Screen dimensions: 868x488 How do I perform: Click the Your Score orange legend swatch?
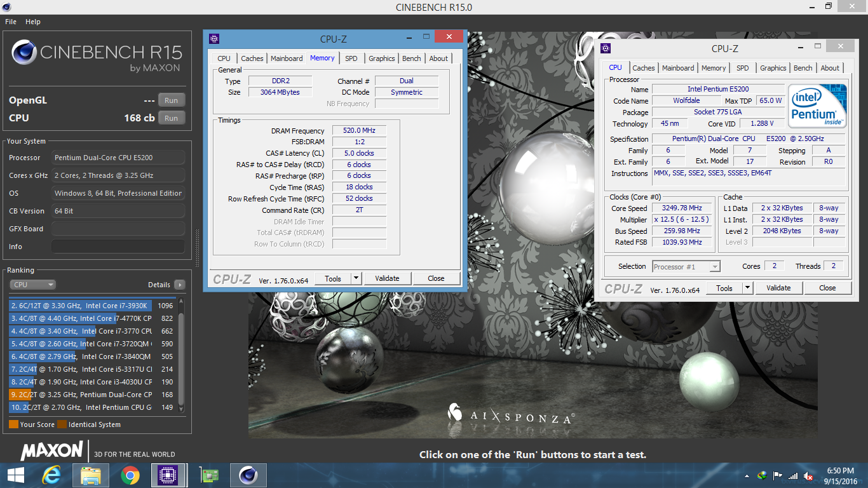point(13,424)
